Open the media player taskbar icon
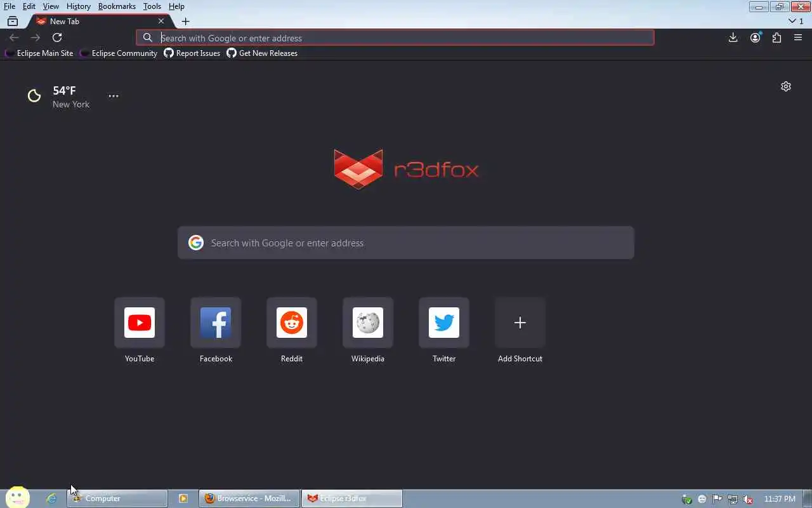812x508 pixels. coord(183,498)
